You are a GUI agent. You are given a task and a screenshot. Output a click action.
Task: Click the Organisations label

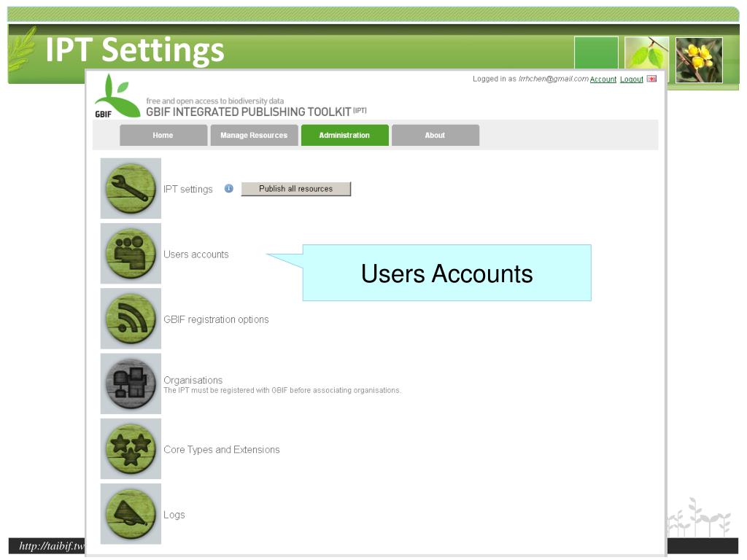click(193, 380)
